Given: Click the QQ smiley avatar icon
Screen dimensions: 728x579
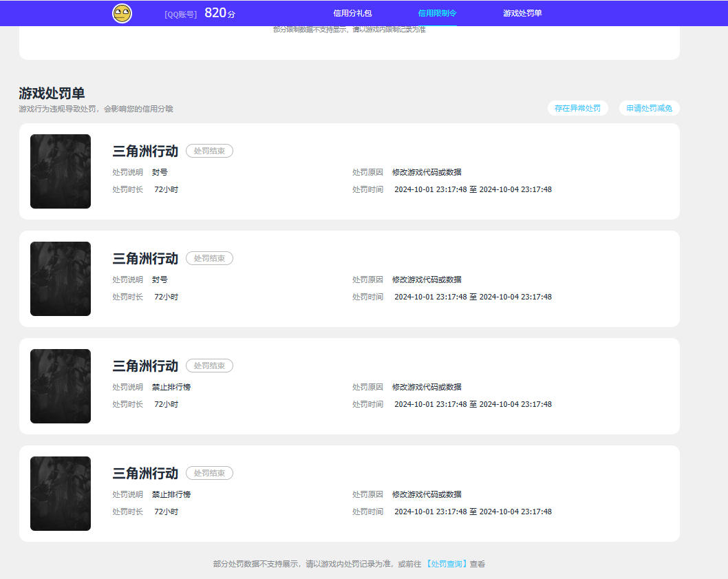Looking at the screenshot, I should (121, 13).
